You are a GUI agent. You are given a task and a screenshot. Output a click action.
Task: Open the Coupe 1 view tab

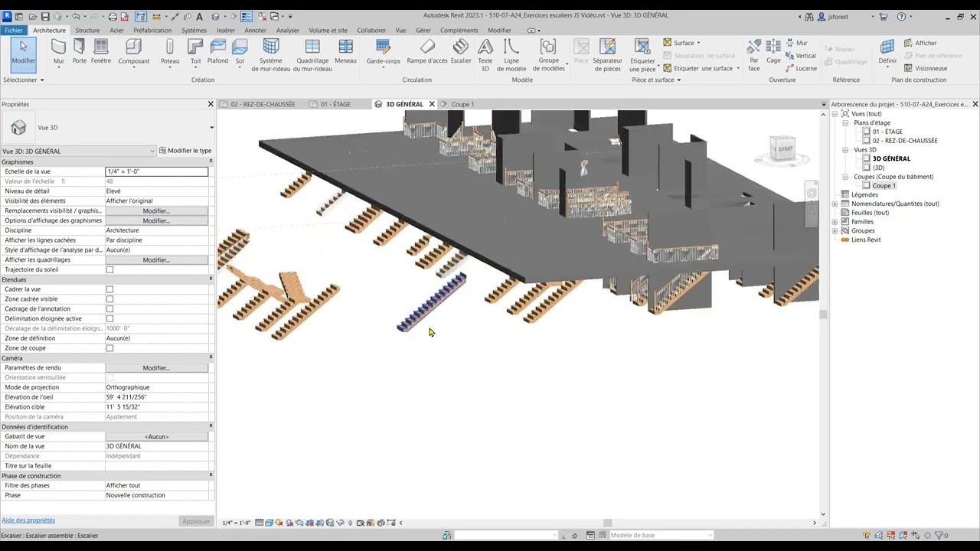(462, 104)
